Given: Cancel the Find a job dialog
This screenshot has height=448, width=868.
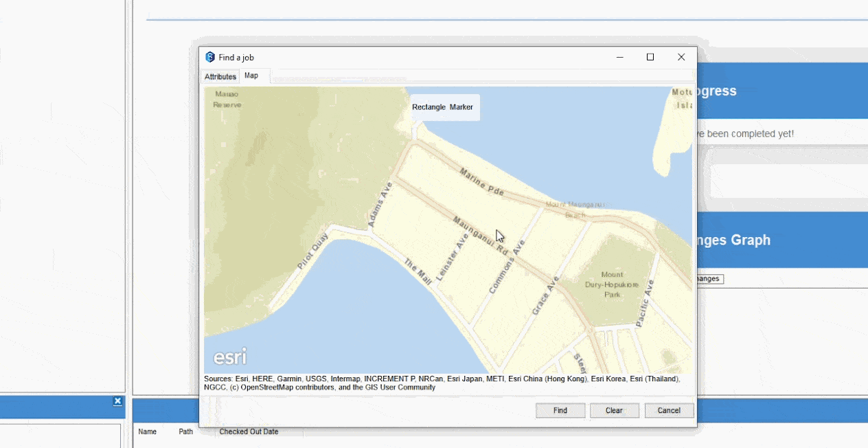Looking at the screenshot, I should [x=669, y=410].
